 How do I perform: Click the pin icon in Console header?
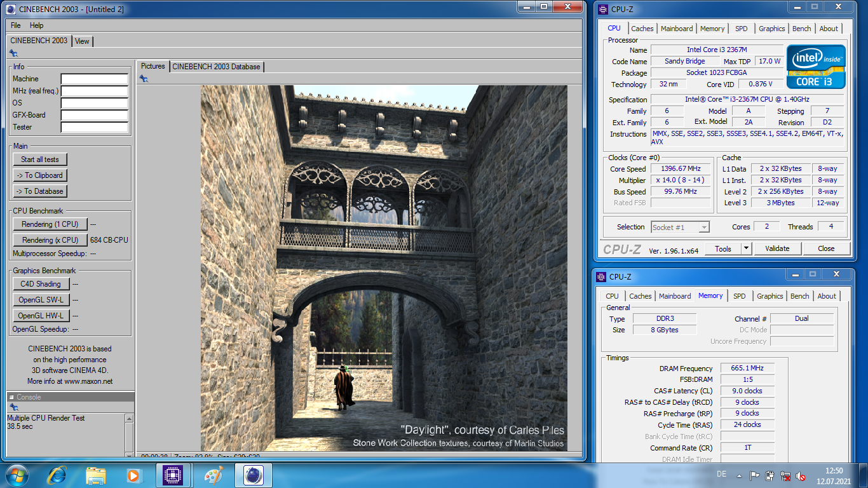(x=13, y=407)
